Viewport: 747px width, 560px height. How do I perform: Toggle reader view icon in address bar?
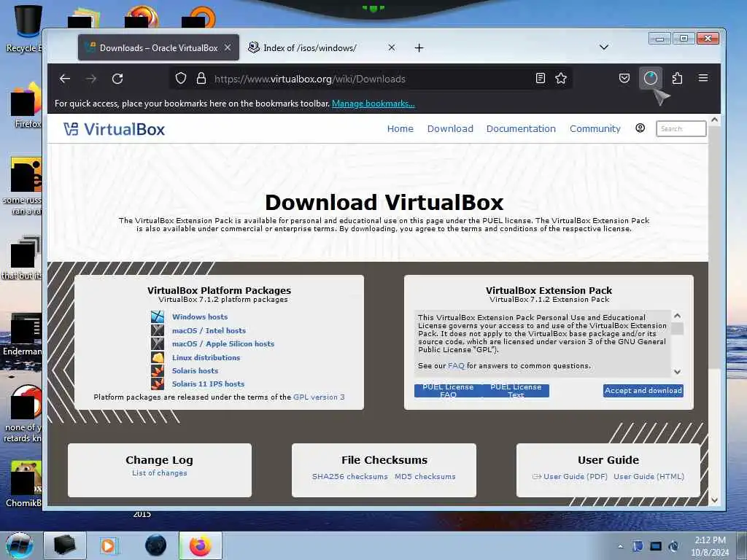click(541, 78)
